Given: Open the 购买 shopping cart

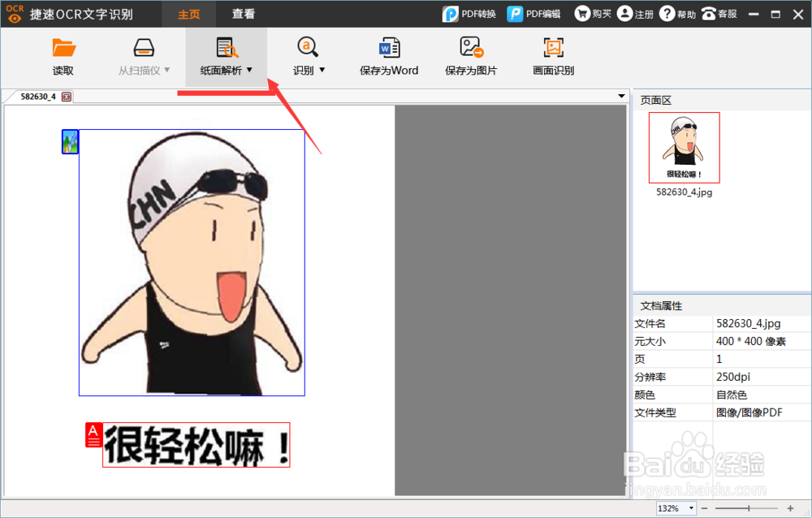Looking at the screenshot, I should point(593,14).
